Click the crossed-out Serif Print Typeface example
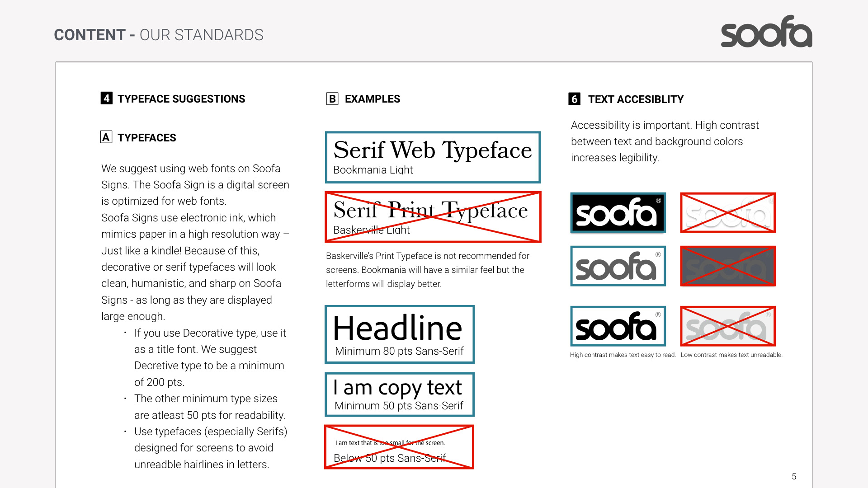The height and width of the screenshot is (488, 868). (x=433, y=217)
